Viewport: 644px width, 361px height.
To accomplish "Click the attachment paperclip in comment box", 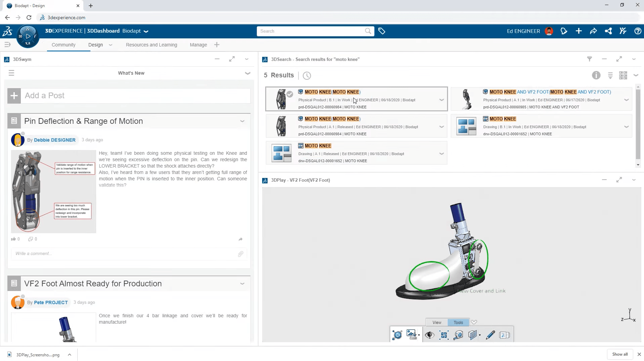I will pyautogui.click(x=241, y=254).
